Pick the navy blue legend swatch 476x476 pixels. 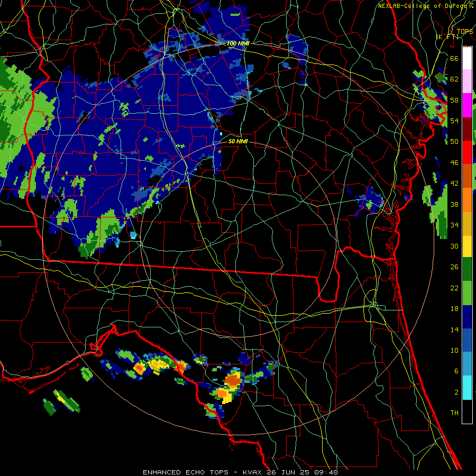[467, 317]
